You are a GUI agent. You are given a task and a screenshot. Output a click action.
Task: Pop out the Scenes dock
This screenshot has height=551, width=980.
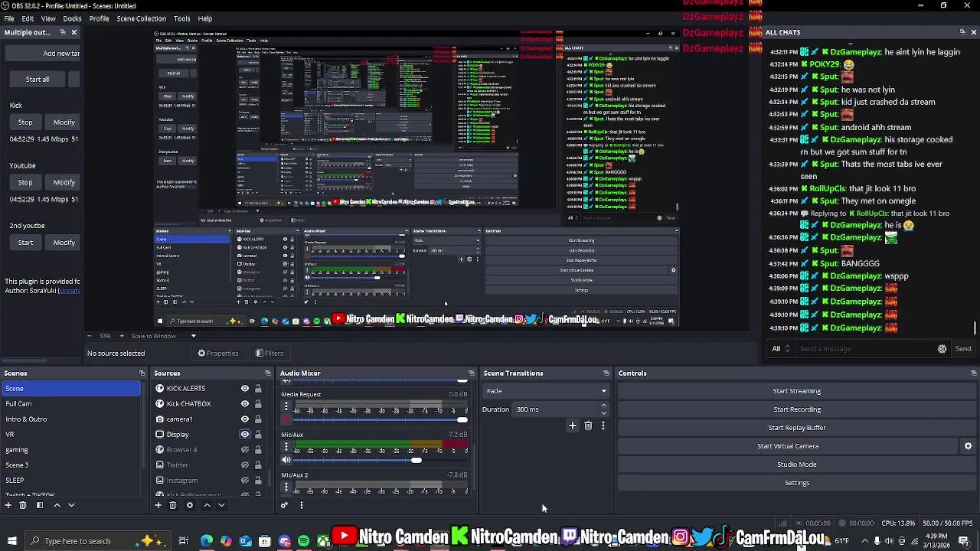142,373
